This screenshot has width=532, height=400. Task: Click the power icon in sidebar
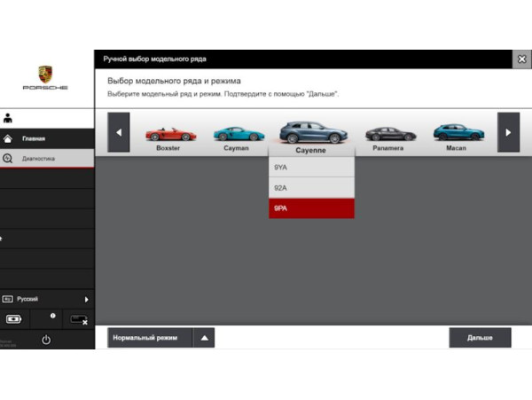(46, 341)
